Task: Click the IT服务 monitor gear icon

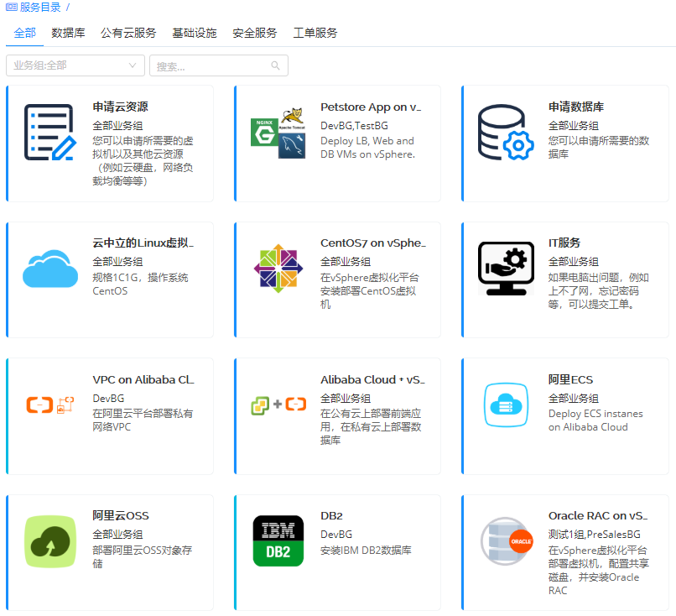Action: [x=506, y=269]
